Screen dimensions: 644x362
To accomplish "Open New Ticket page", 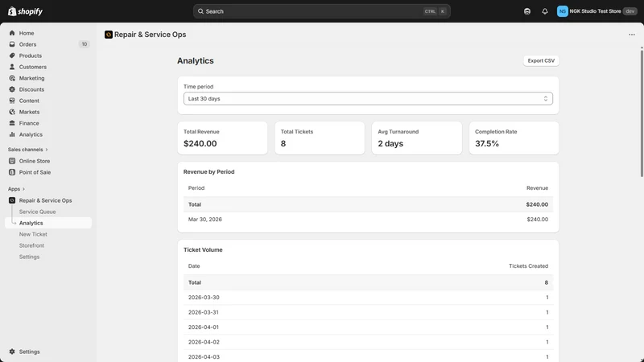I will coord(33,234).
